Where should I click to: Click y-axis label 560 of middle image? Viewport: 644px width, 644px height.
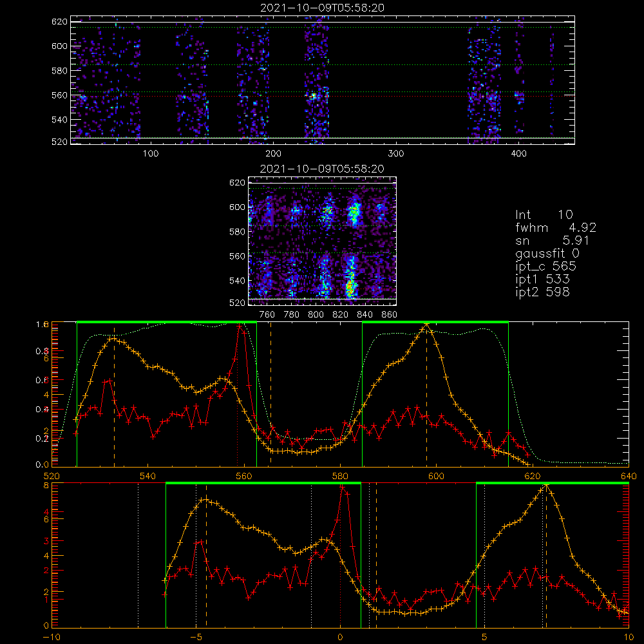click(x=237, y=256)
